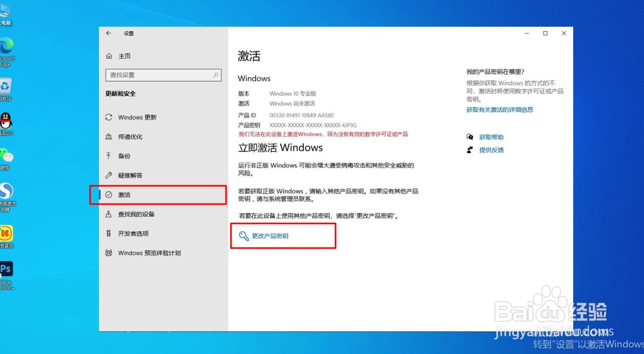Click the 激活 checkmark circle icon
Screen dimensions: 644x354
pyautogui.click(x=109, y=195)
